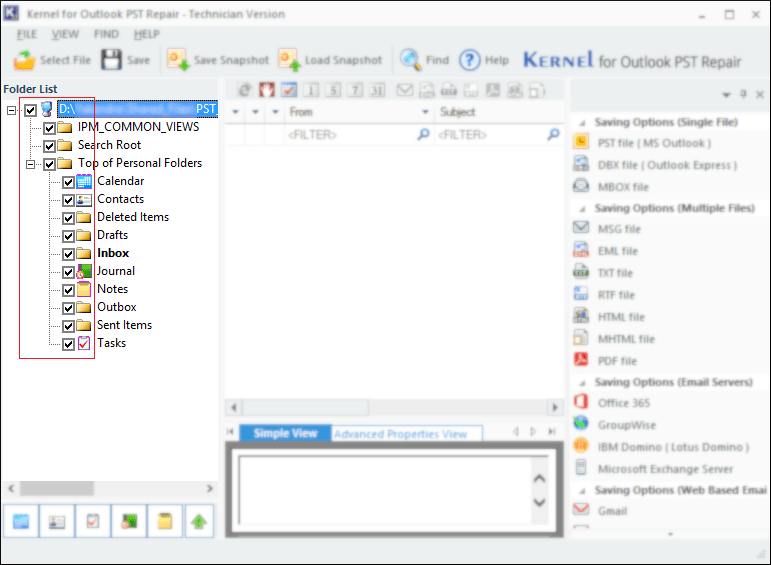Open the VIEW menu

(x=65, y=34)
